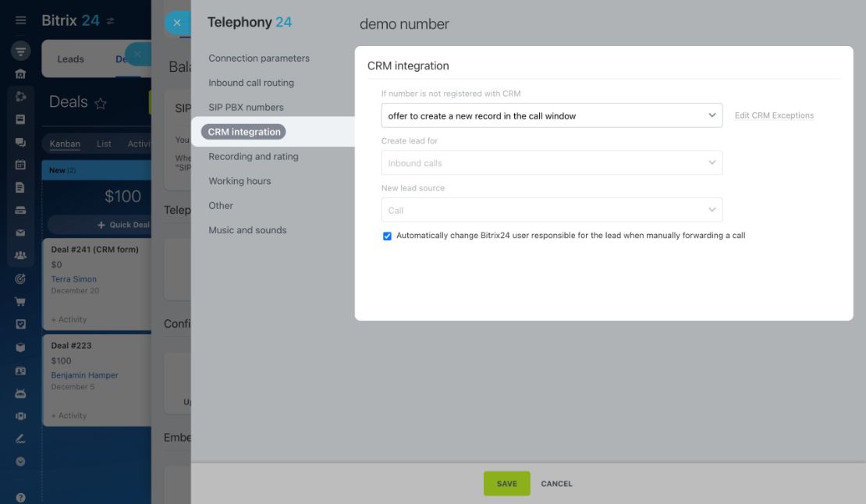
Task: Cancel the telephony settings changes
Action: point(557,484)
